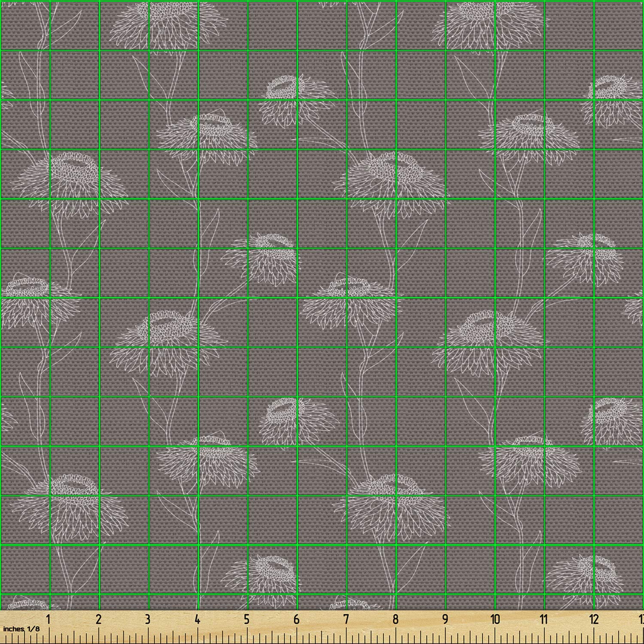The width and height of the screenshot is (644, 644).
Task: Click the number 6 on the ruler
Action: [x=296, y=620]
